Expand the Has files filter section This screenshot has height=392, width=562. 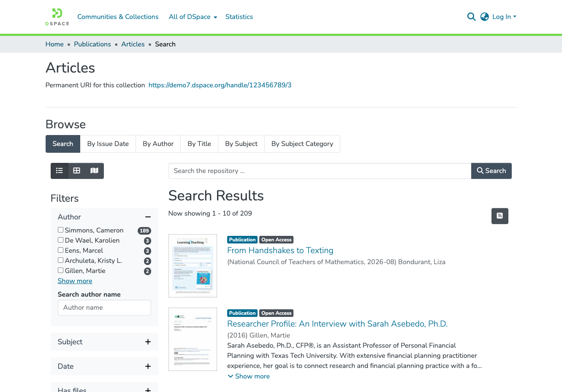[148, 390]
